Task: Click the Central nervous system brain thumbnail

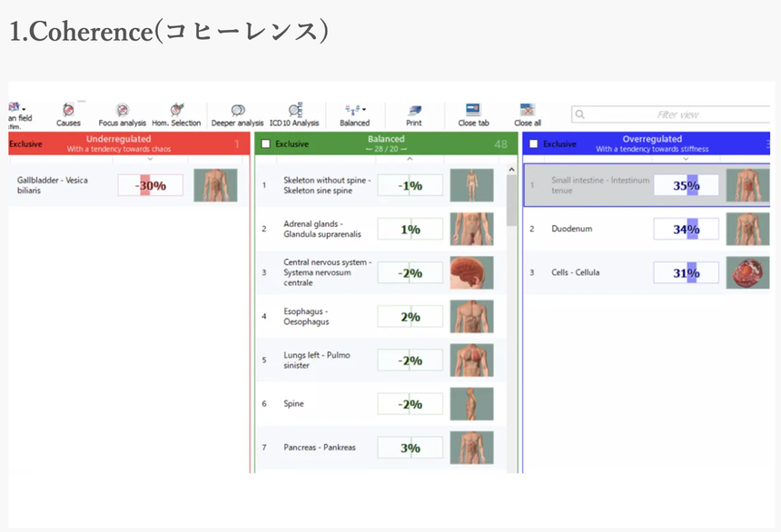Action: pyautogui.click(x=471, y=272)
